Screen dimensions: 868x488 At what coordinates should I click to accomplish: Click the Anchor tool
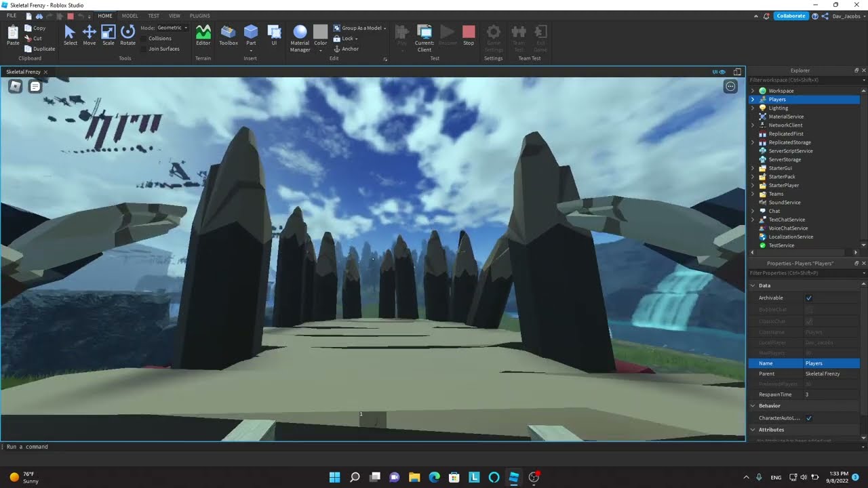346,49
